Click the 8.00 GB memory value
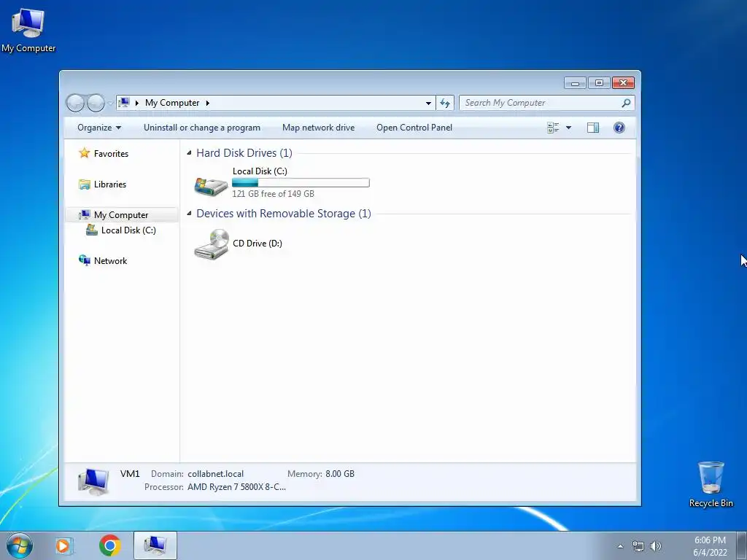 (340, 474)
